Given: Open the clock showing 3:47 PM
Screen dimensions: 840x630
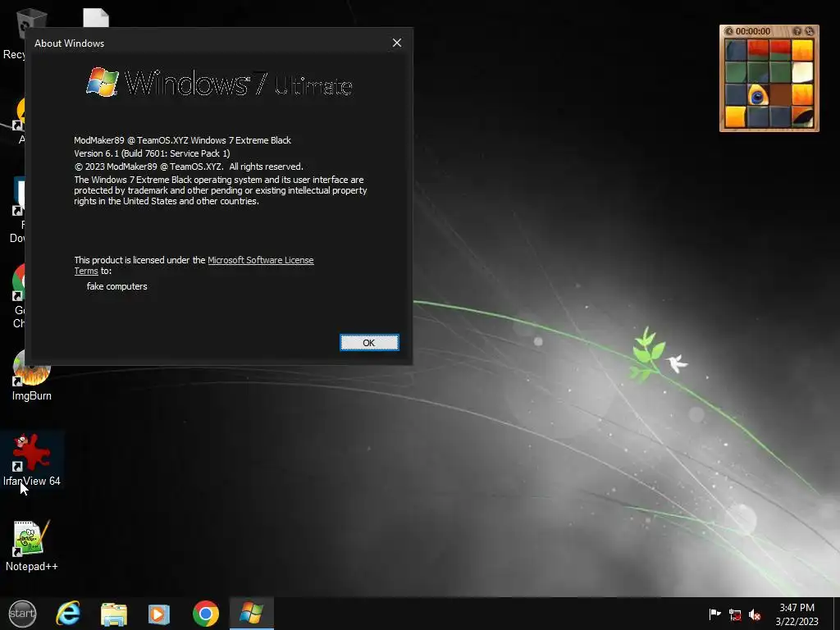Looking at the screenshot, I should [x=797, y=614].
